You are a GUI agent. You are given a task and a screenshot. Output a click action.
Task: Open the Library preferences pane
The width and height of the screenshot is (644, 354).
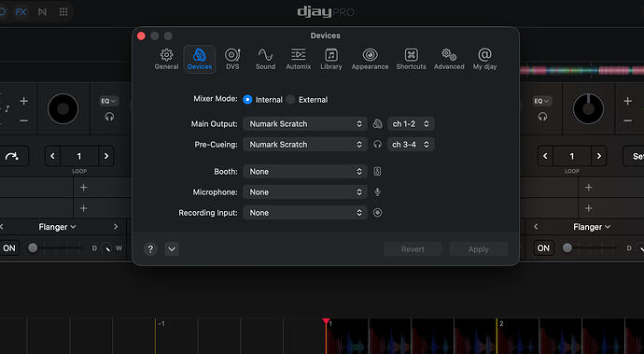pyautogui.click(x=331, y=59)
